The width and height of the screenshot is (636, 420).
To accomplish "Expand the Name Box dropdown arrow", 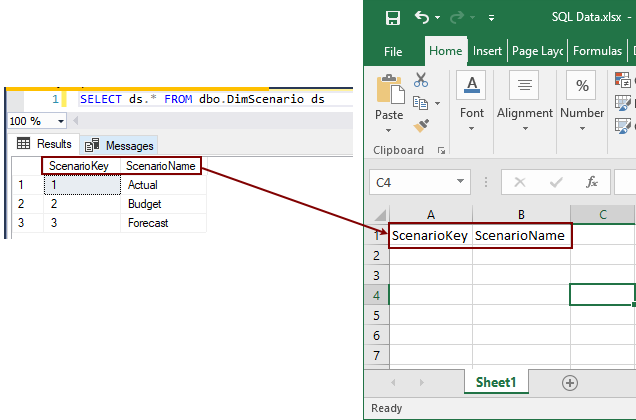I will 460,181.
